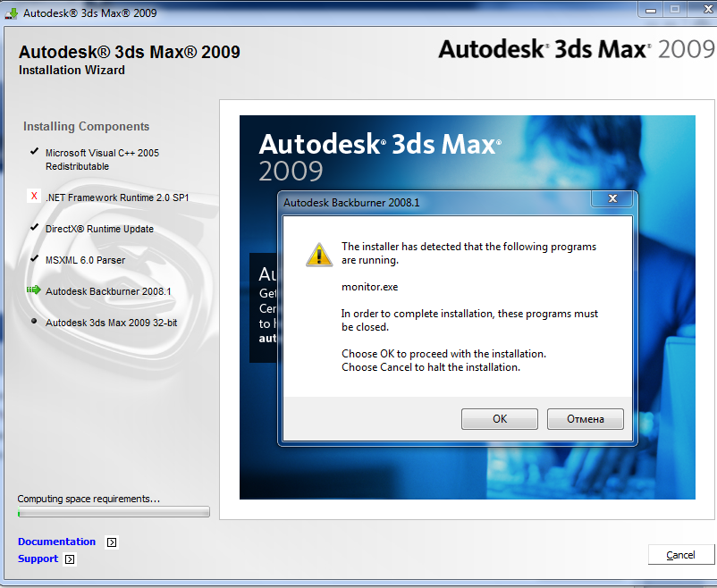
Task: Click the red X beside .NET Framework Runtime
Action: 34,196
